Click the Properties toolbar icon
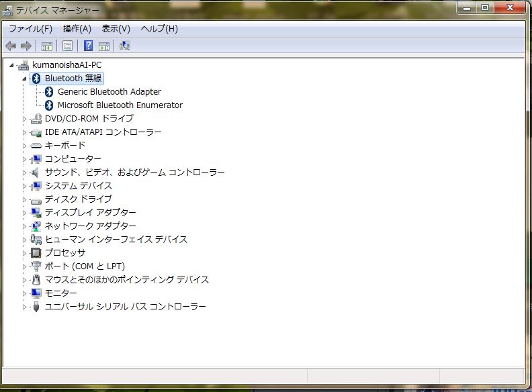Image resolution: width=532 pixels, height=392 pixels. (x=68, y=46)
